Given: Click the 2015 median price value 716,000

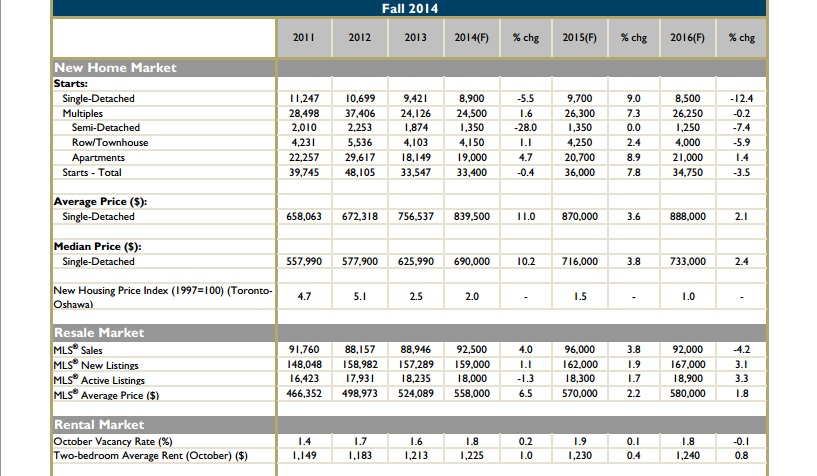Looking at the screenshot, I should 579,261.
